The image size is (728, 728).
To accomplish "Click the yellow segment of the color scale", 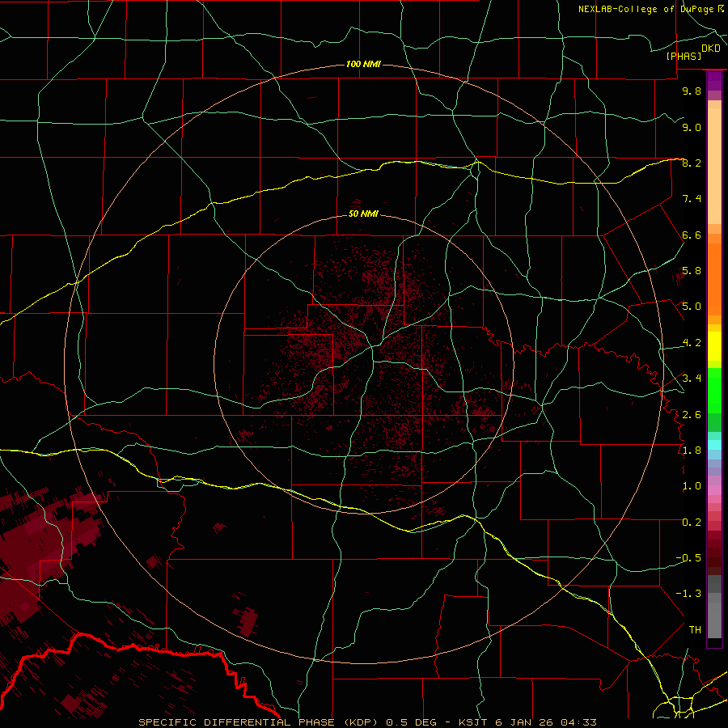I will pos(714,346).
